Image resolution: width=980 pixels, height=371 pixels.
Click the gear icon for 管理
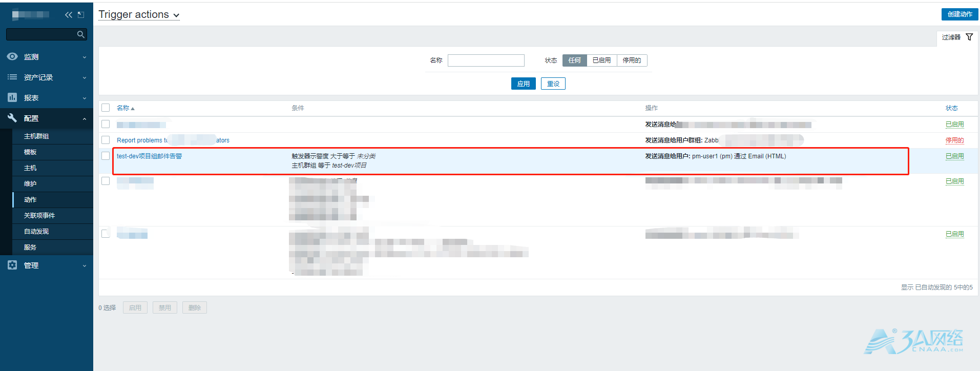click(x=12, y=265)
